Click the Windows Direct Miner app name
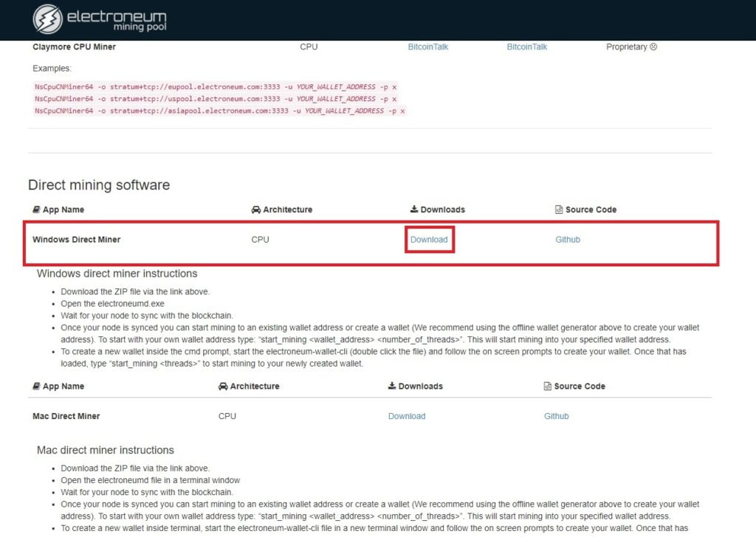Image resolution: width=756 pixels, height=537 pixels. point(77,239)
